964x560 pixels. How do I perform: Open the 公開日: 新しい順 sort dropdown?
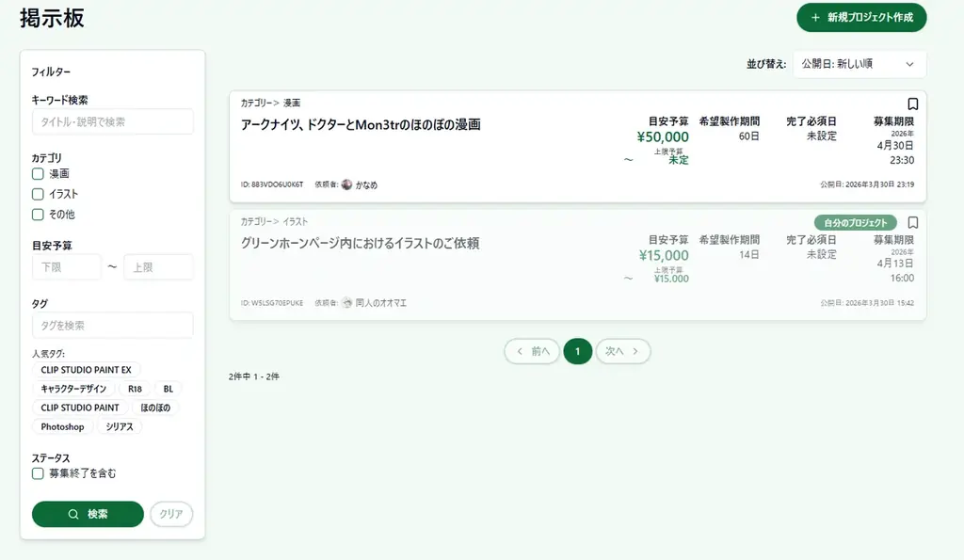858,63
